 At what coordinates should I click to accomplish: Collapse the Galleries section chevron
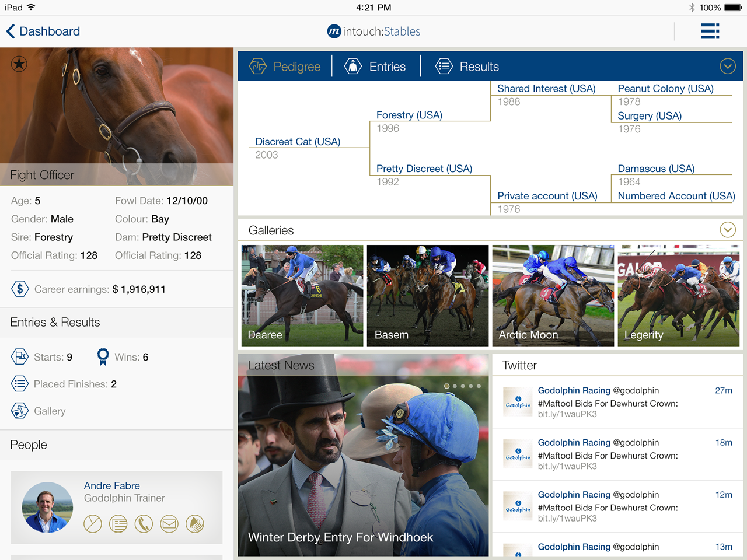point(728,230)
